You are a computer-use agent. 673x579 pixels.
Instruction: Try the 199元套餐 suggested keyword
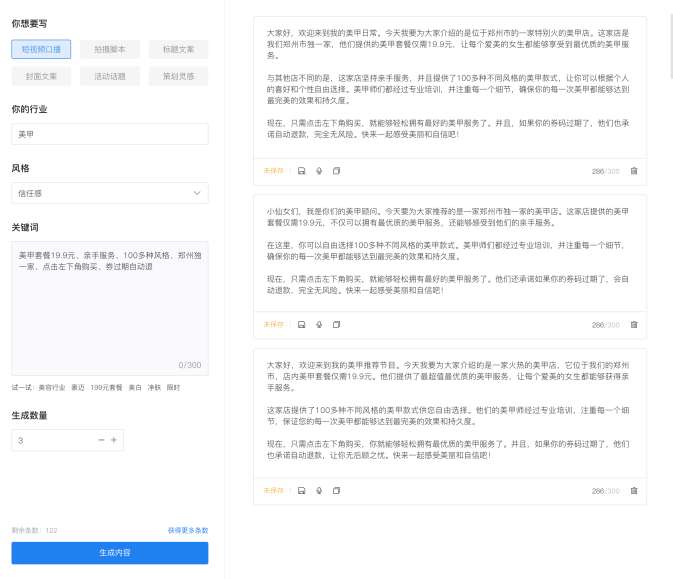click(106, 388)
